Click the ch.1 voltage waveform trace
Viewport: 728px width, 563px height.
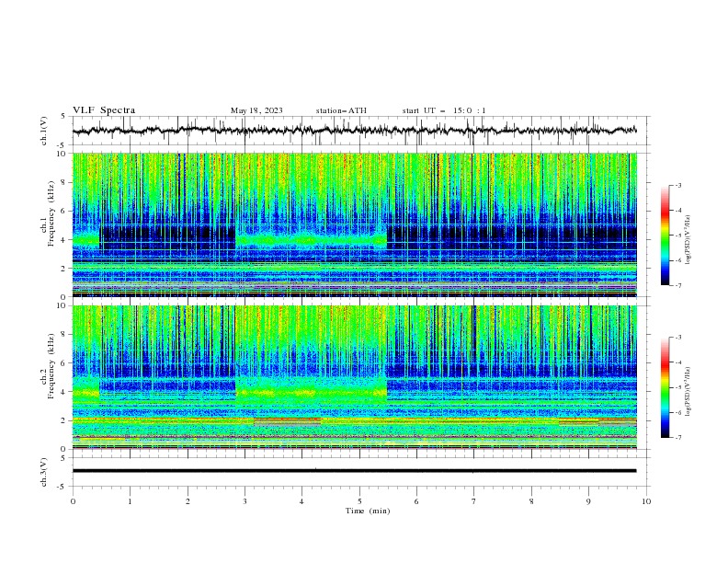354,131
